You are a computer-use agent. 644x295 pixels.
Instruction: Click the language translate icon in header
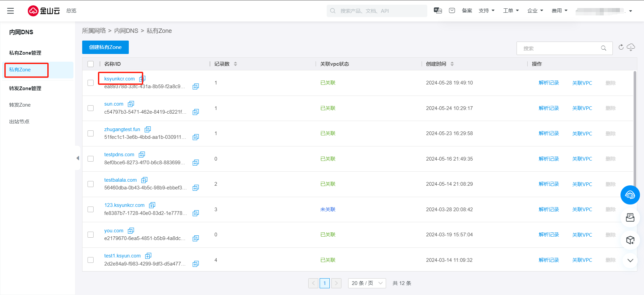tap(438, 10)
